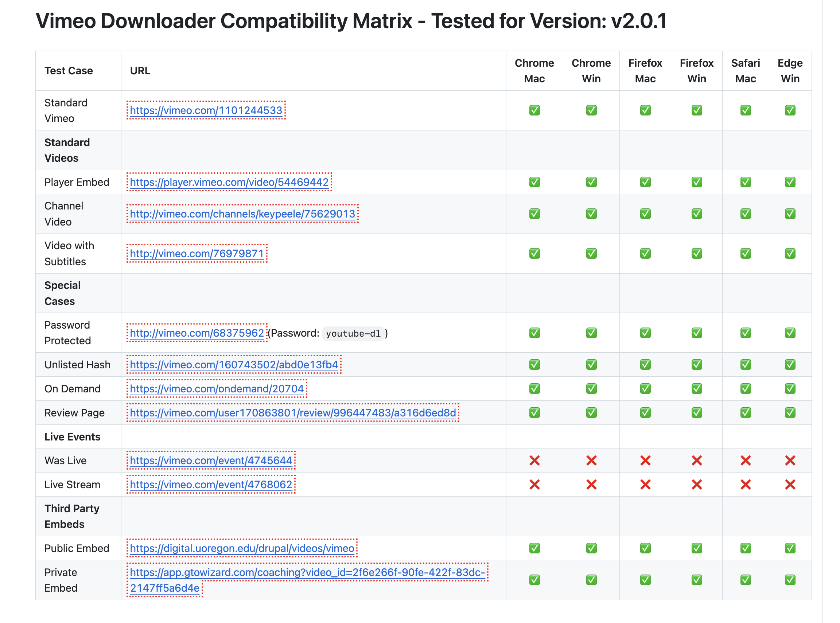The width and height of the screenshot is (840, 623).
Task: Click the Review Page row label
Action: [74, 413]
